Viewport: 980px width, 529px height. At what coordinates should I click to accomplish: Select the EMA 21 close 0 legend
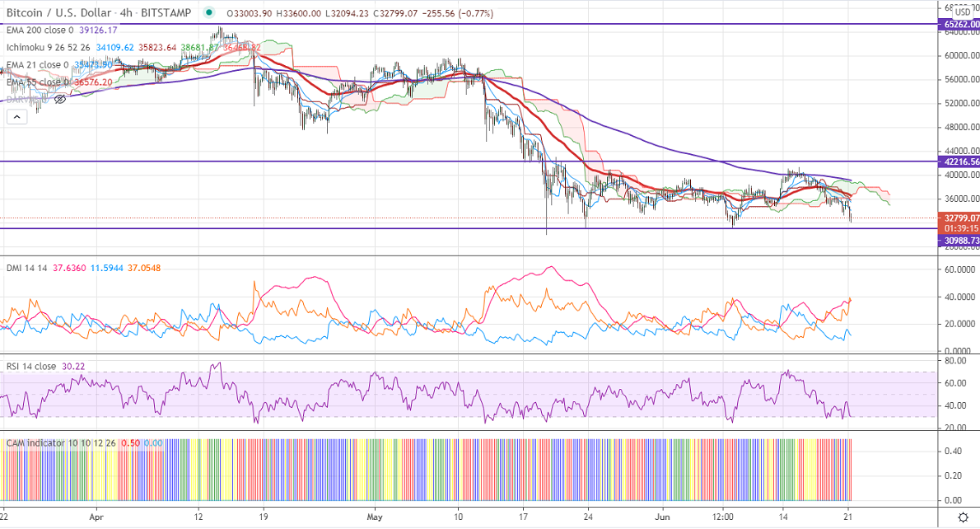click(38, 65)
